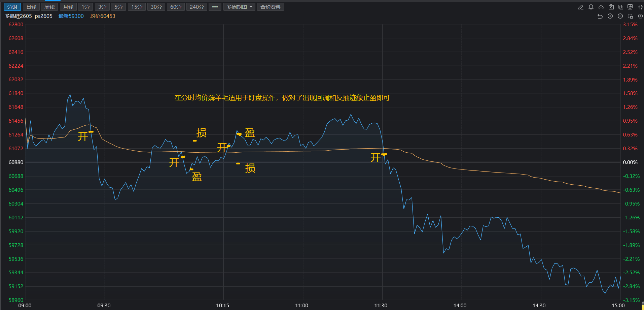Switch to the 60分 period
Screen dimensions: 644x310
(176, 7)
